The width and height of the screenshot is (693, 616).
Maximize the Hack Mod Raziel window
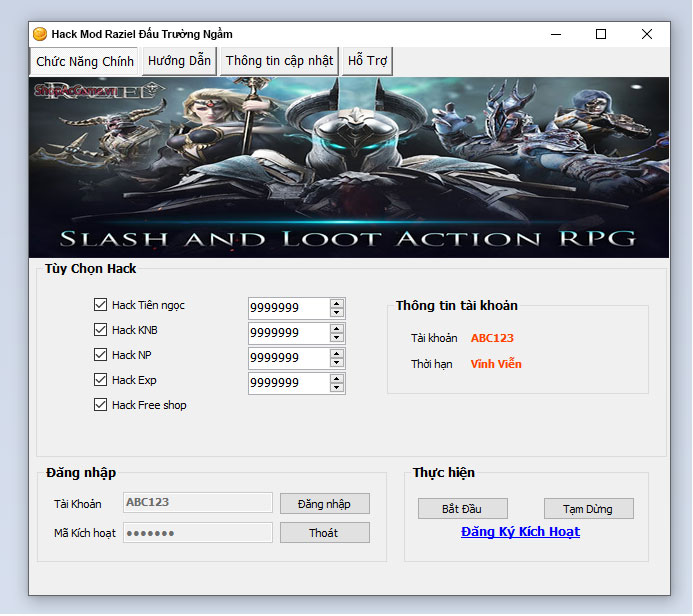coord(601,34)
